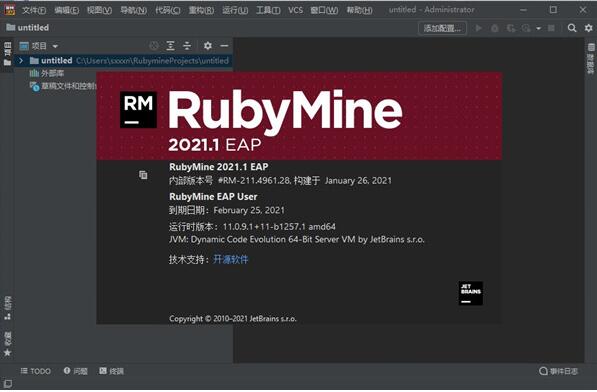Click the locate opened file target icon
Viewport: 597px width, 392px height.
(154, 46)
